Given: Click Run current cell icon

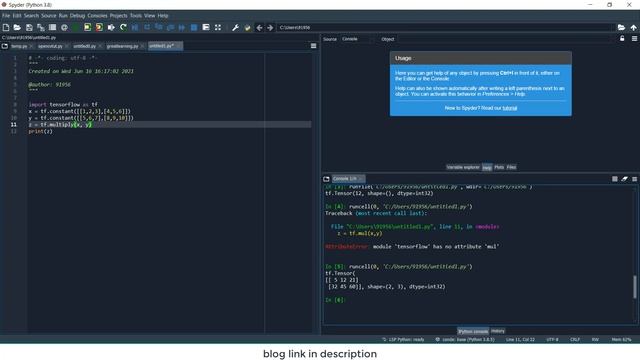Looking at the screenshot, I should [x=87, y=27].
